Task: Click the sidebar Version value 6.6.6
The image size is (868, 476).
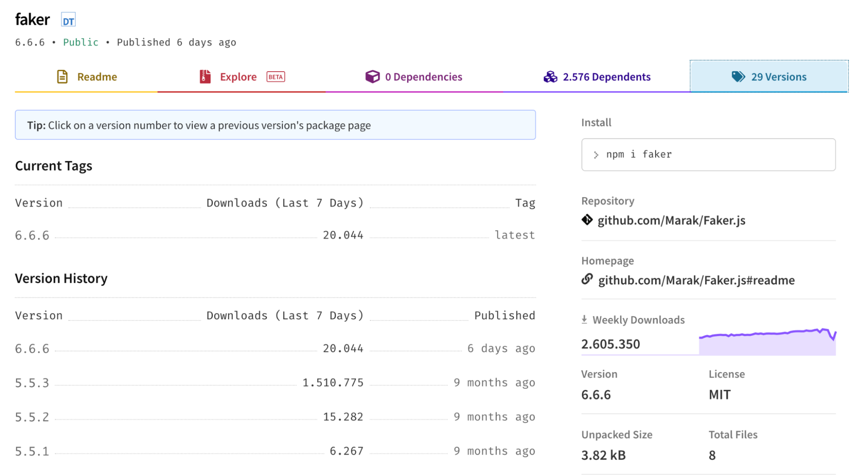Action: point(596,395)
